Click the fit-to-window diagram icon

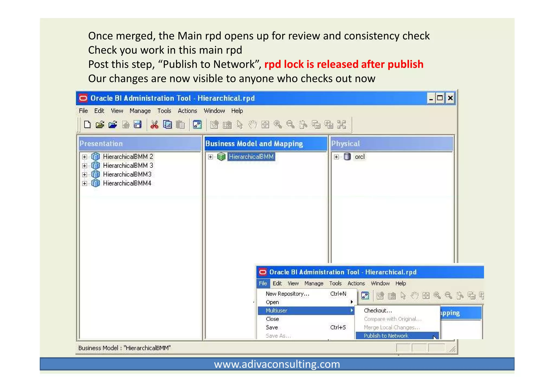tap(265, 125)
